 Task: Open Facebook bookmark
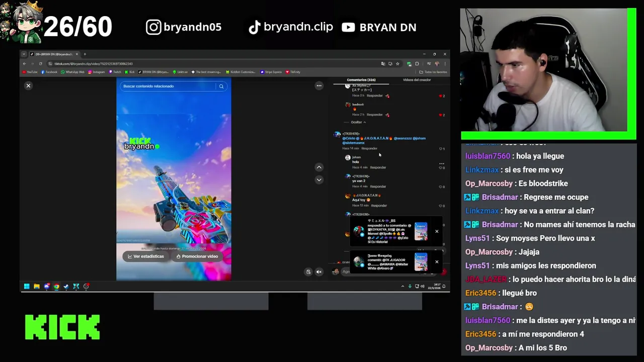[x=49, y=72]
